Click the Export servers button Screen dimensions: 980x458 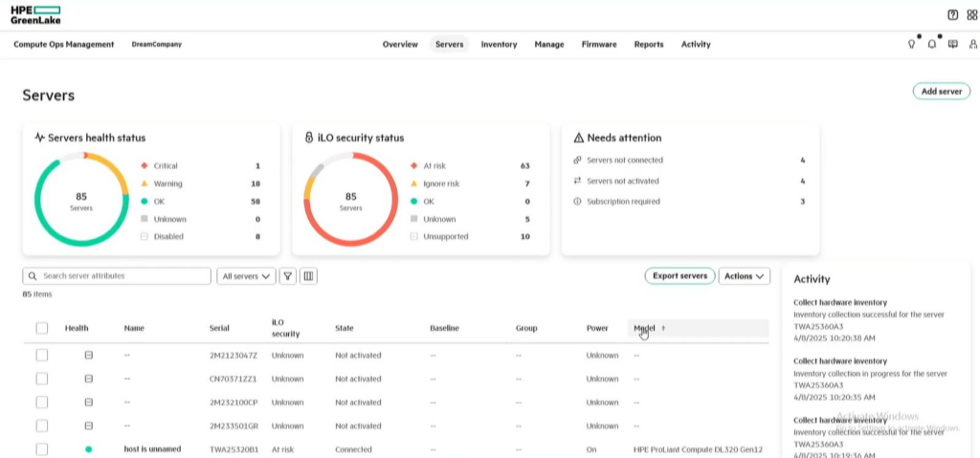[x=680, y=276]
